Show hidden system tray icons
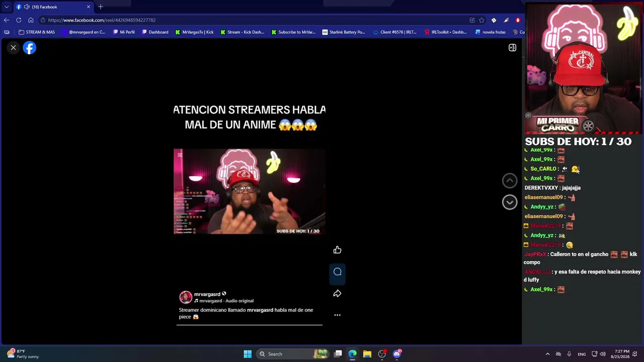Viewport: 644px width, 362px height. pyautogui.click(x=547, y=354)
